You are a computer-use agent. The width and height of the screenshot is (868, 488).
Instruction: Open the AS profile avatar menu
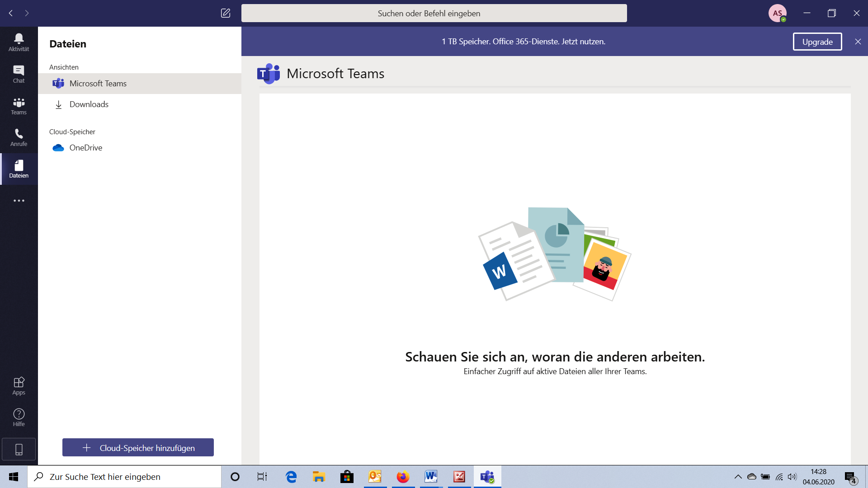[777, 13]
